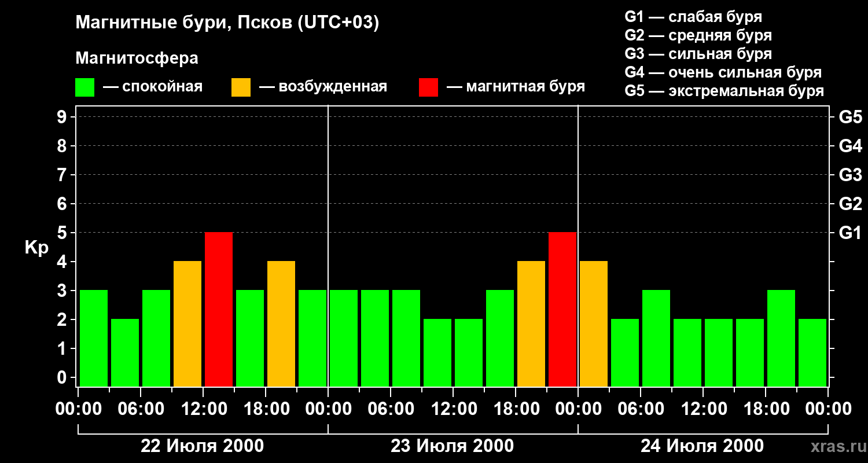Click the '24 Июля 2000' date label

(x=702, y=446)
